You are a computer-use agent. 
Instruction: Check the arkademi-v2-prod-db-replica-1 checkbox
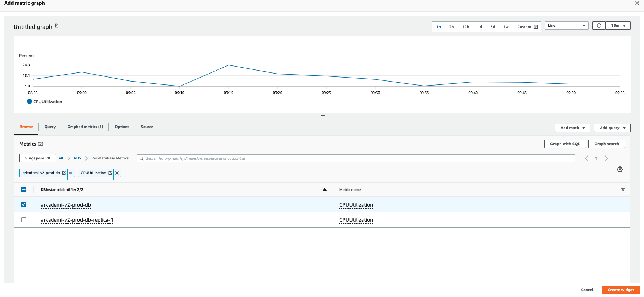tap(24, 220)
